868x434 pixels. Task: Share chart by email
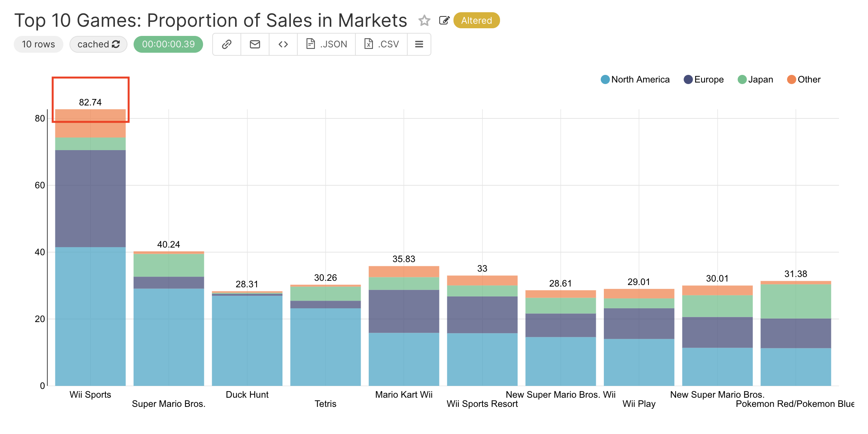(x=255, y=44)
